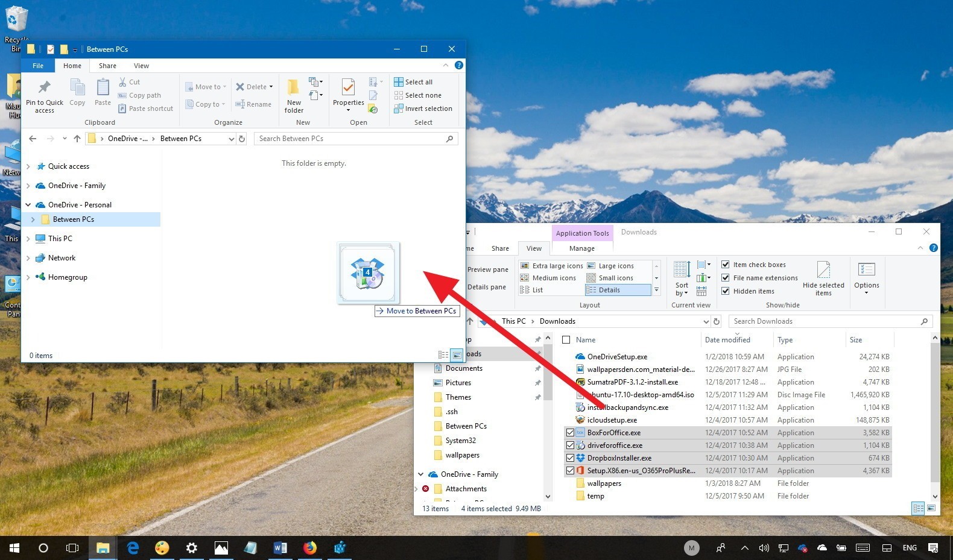Screen dimensions: 953x560
Task: Refresh the Between PCs address bar
Action: click(242, 139)
